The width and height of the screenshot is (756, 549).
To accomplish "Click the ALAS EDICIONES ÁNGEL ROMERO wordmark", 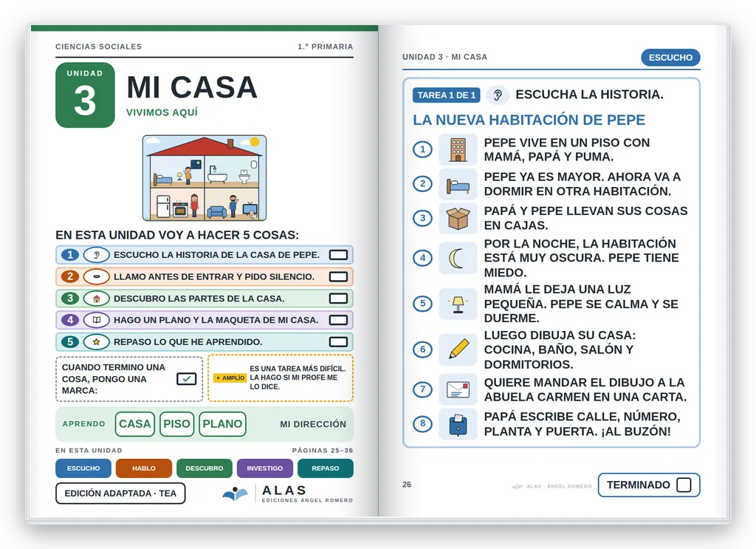I will coord(307,494).
